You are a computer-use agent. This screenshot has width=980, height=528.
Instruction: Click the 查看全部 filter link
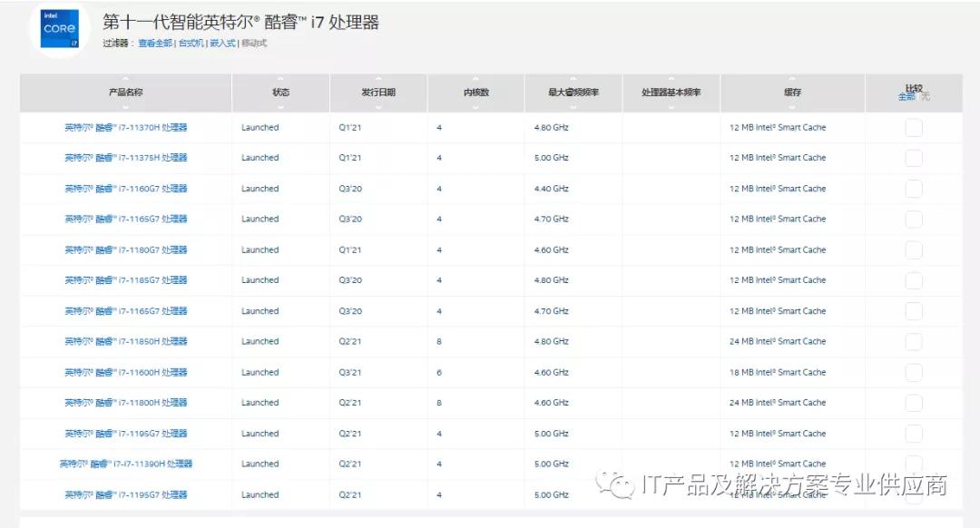156,43
